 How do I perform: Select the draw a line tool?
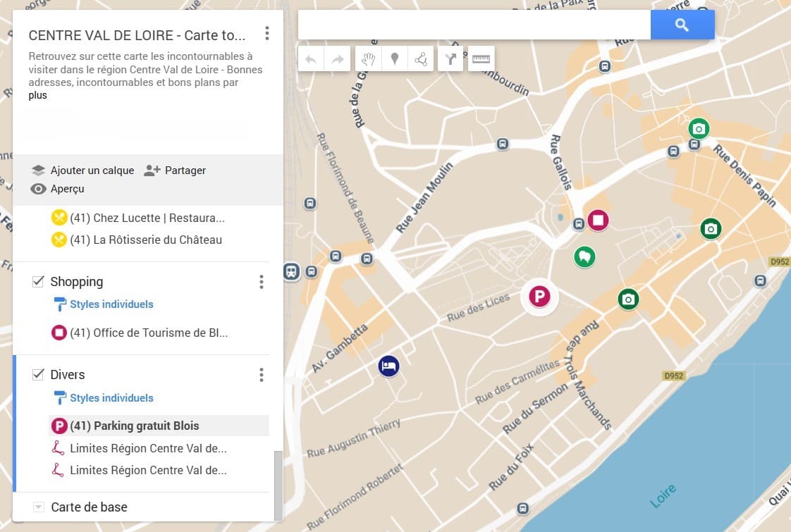421,59
